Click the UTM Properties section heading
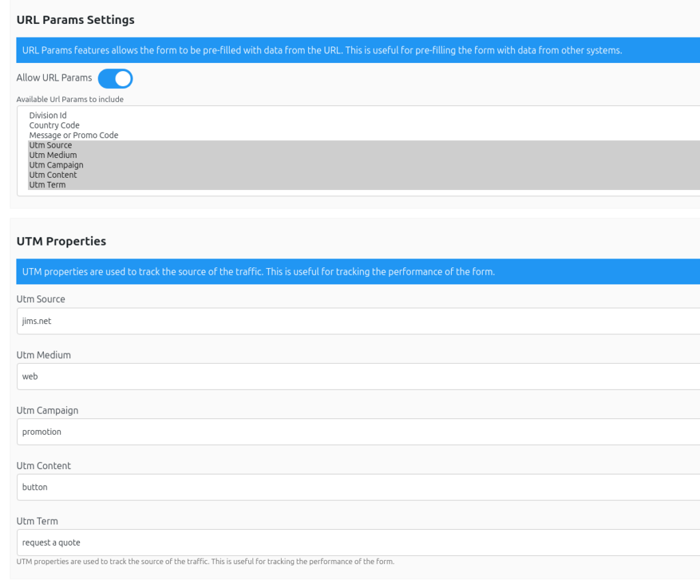 62,241
